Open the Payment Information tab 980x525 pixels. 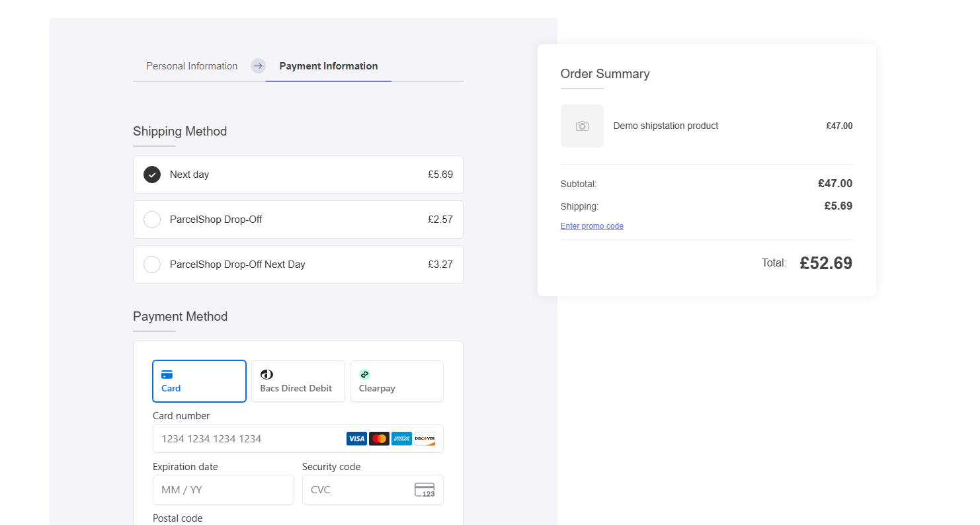329,66
